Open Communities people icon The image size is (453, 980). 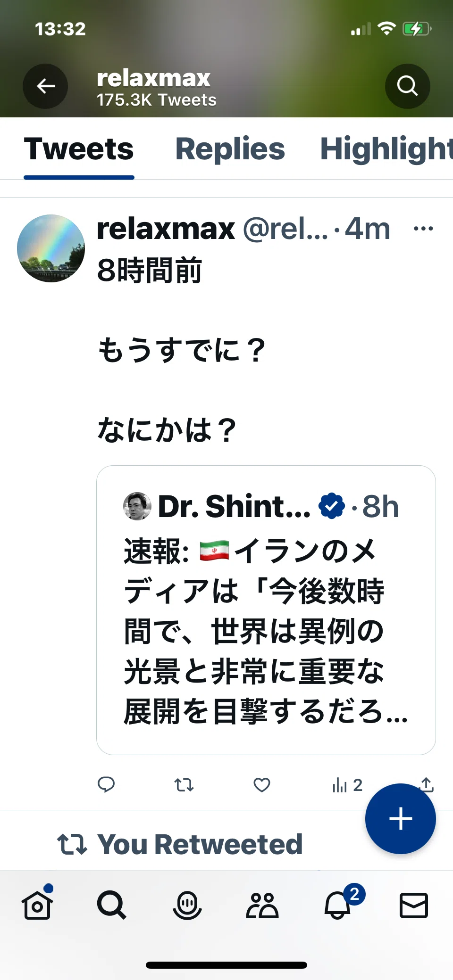pos(262,905)
